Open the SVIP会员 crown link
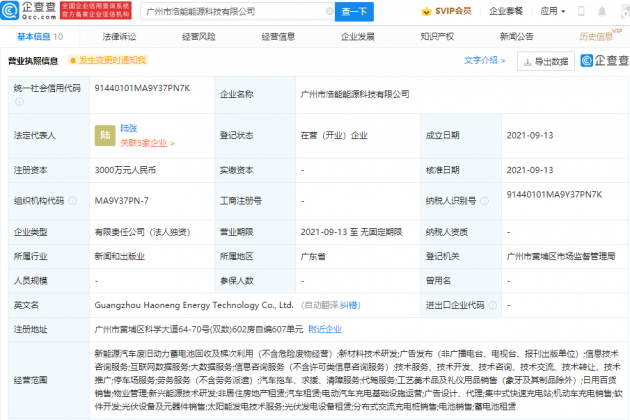This screenshot has width=630, height=420. coord(446,11)
